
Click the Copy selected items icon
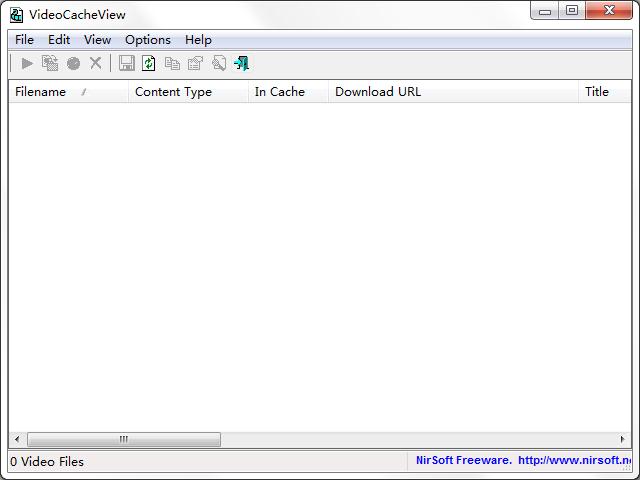(172, 64)
